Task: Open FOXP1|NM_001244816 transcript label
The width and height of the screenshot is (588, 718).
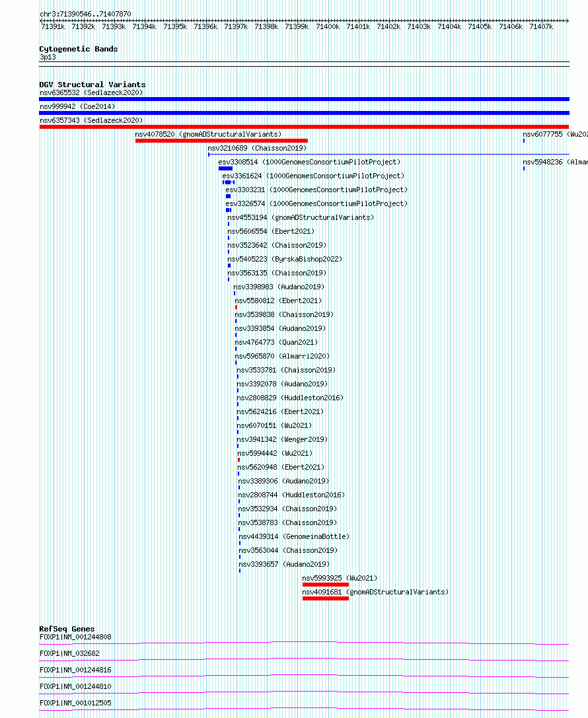Action: coord(75,670)
